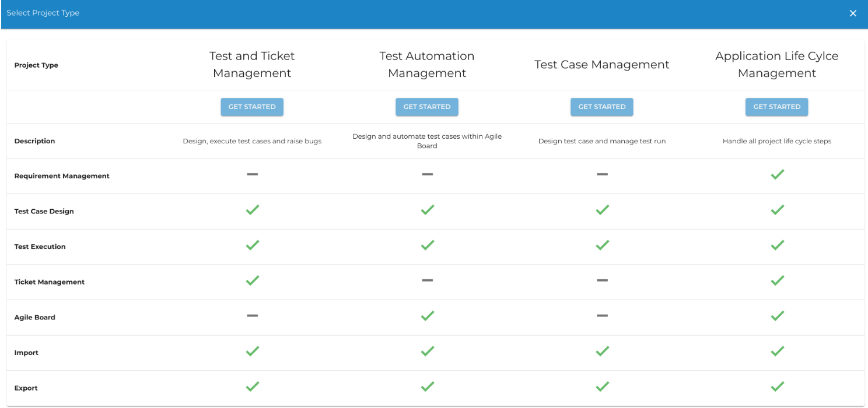Select the Agile Board checkmark under Test Automation Management

pos(427,316)
